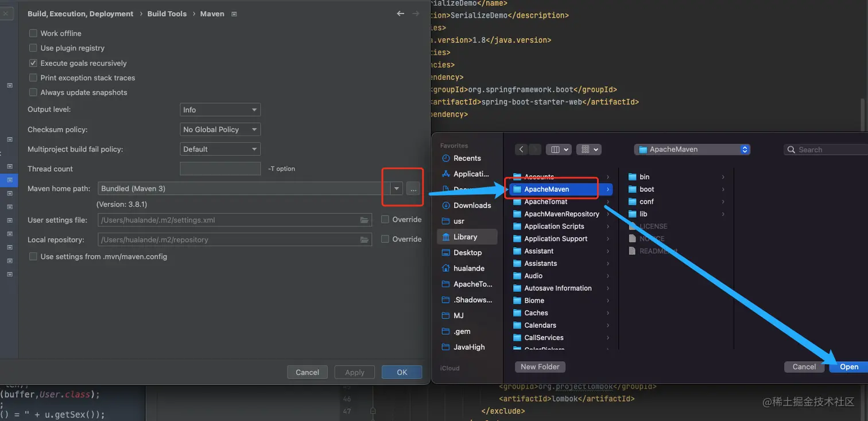Select the Biome folder
868x421 pixels.
(x=560, y=300)
